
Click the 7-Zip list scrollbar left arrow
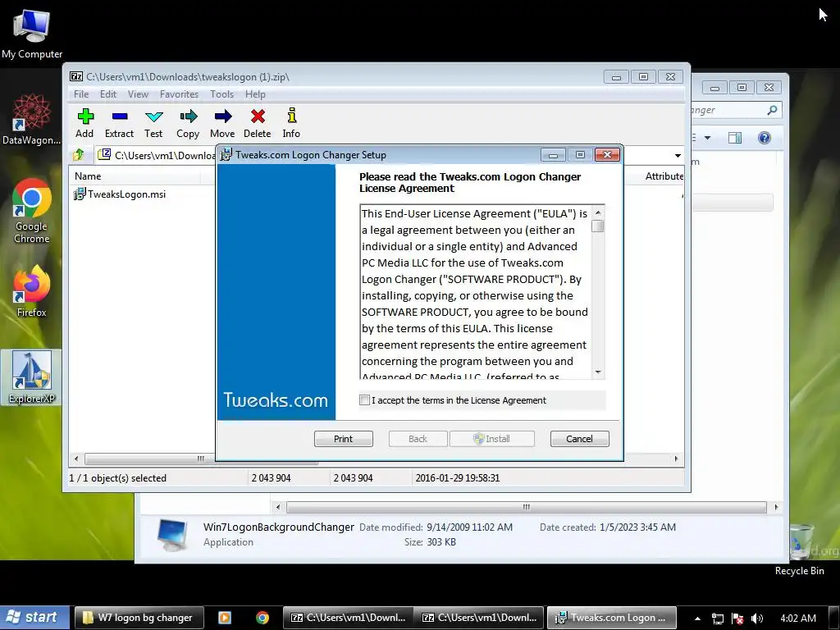[x=76, y=459]
